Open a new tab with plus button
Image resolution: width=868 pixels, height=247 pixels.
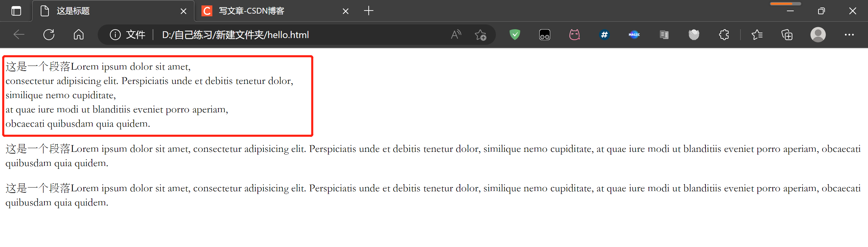point(368,11)
